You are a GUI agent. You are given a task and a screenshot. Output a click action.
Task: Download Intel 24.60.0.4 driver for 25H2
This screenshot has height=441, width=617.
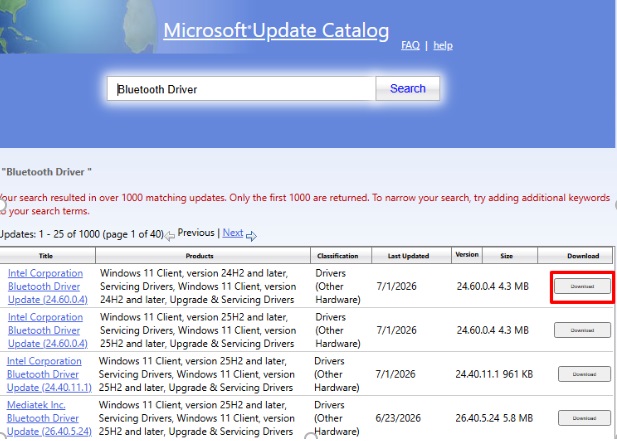pos(582,330)
